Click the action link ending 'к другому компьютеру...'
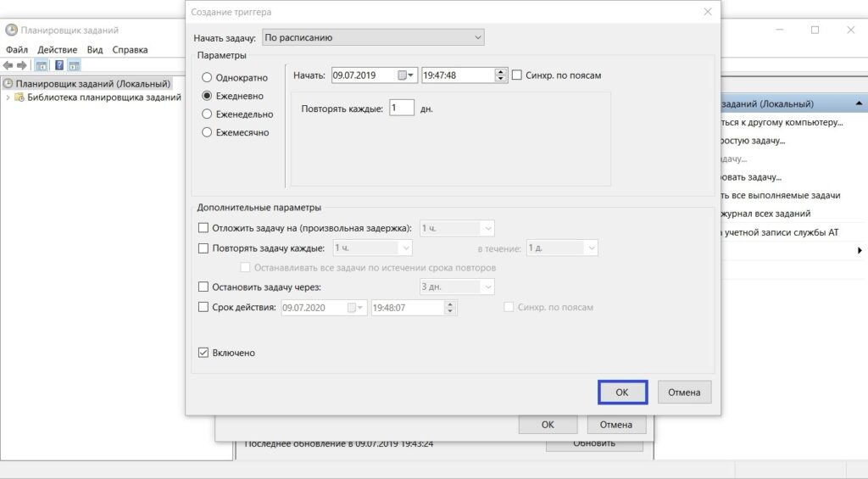Viewport: 868px width, 479px height. (x=782, y=122)
